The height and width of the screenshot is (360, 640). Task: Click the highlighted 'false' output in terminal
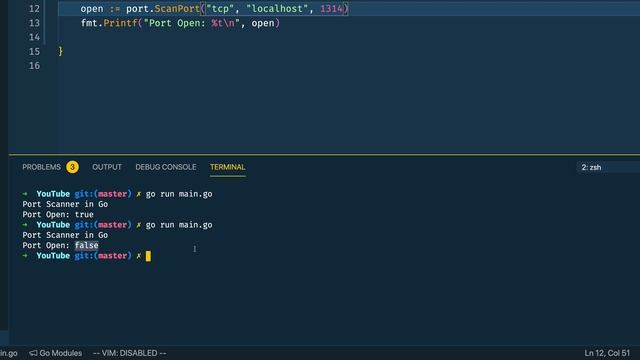coord(87,245)
